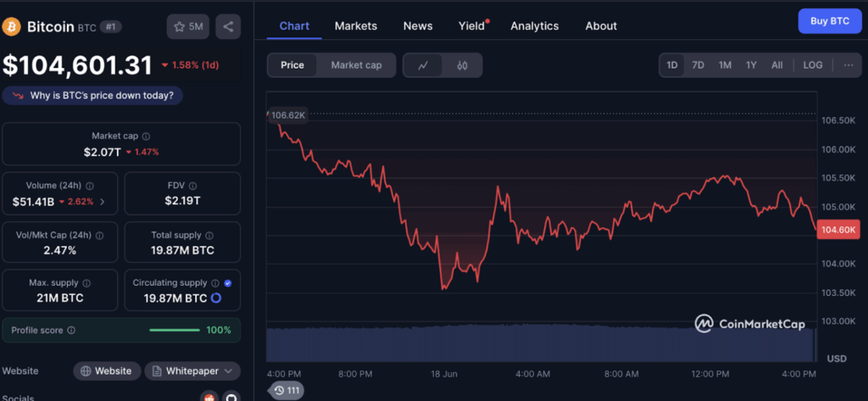Open the chart more options ellipsis menu
This screenshot has width=868, height=401.
(849, 65)
